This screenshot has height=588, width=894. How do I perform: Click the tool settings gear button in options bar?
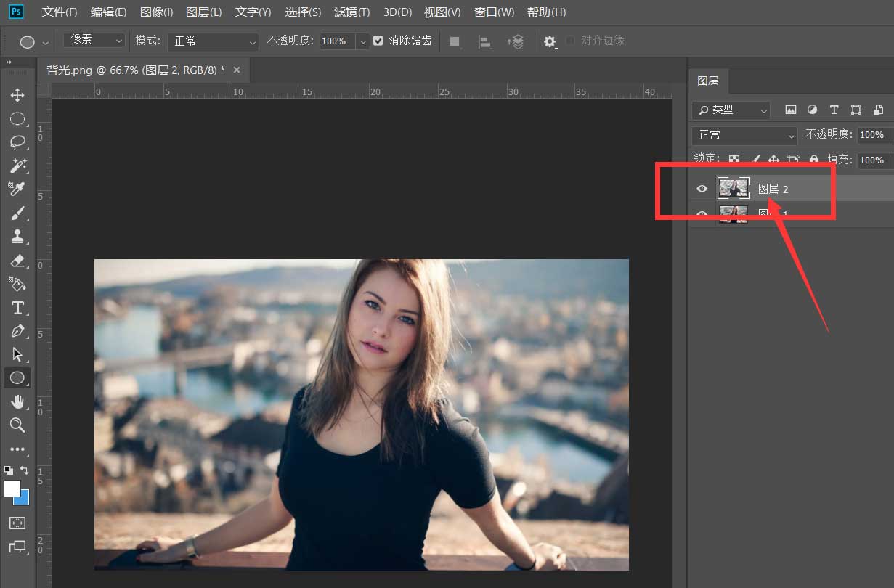tap(550, 41)
